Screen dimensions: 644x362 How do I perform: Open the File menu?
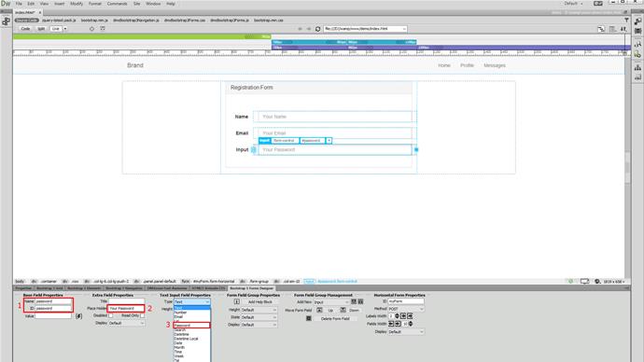[19, 4]
